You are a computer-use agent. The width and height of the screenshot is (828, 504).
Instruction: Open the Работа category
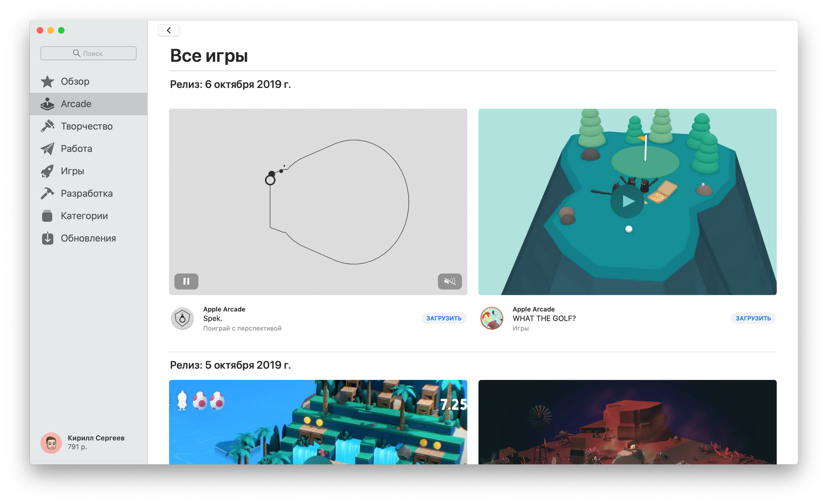tap(89, 149)
